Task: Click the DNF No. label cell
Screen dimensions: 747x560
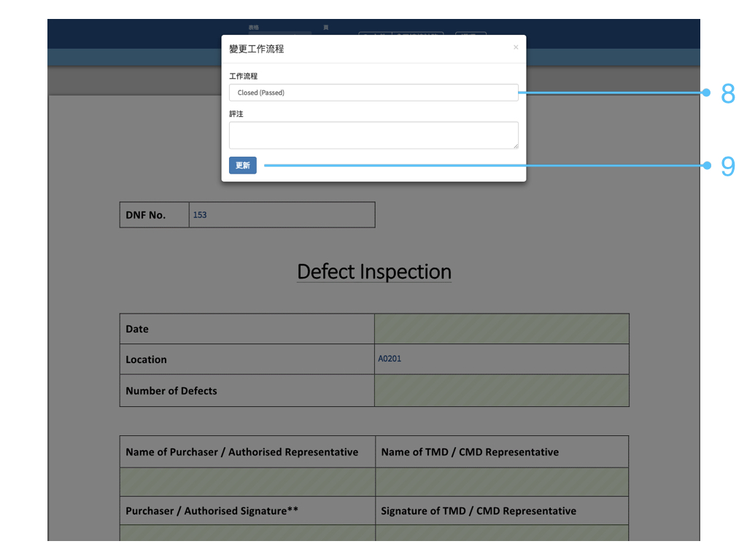Action: [x=155, y=215]
